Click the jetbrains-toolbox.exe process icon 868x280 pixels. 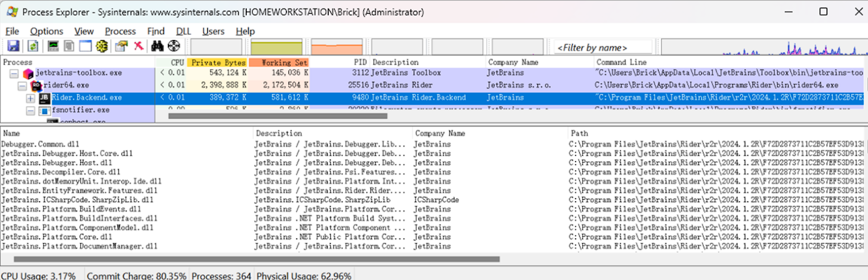tap(28, 73)
